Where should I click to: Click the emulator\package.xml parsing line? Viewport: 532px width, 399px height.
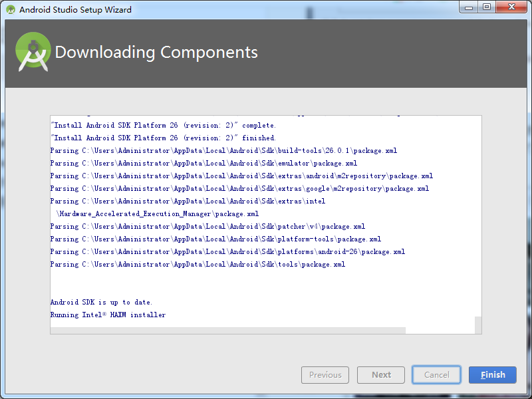tap(203, 163)
